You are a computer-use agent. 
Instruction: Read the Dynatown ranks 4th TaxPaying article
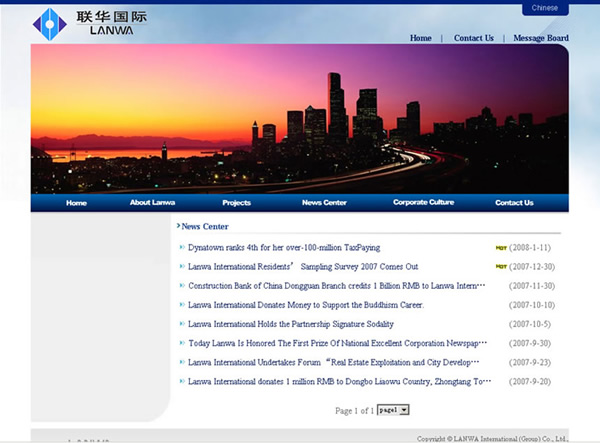click(284, 248)
